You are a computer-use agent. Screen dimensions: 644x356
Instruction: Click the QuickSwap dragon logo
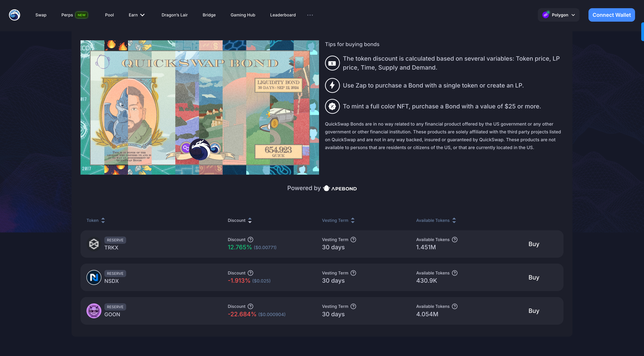coord(15,15)
